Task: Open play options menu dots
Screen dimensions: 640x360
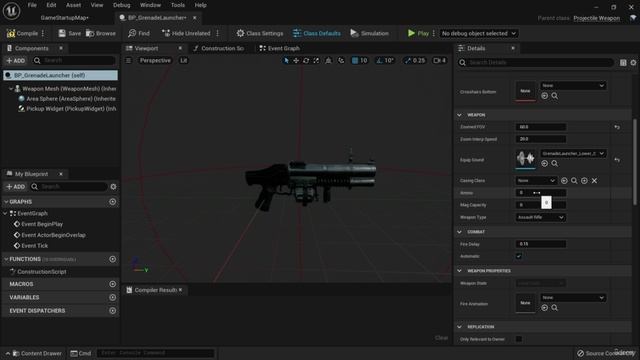Action: click(433, 33)
